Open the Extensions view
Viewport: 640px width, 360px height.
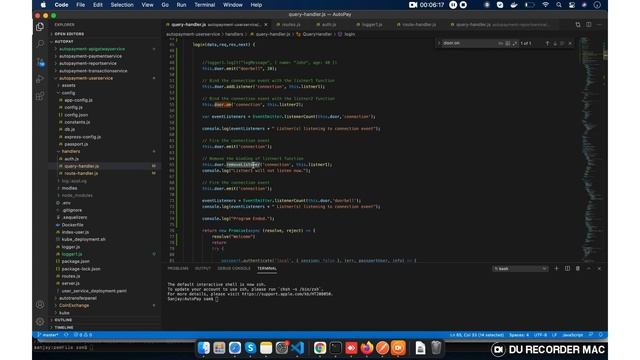(x=40, y=96)
